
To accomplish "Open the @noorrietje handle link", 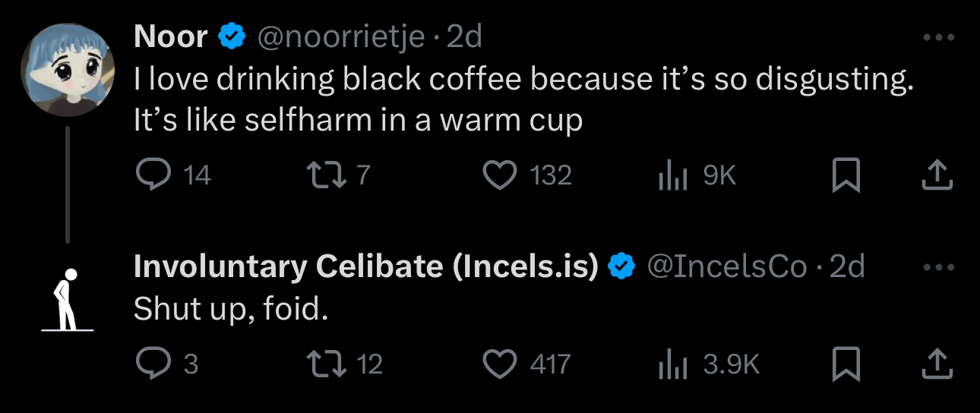I will [341, 36].
